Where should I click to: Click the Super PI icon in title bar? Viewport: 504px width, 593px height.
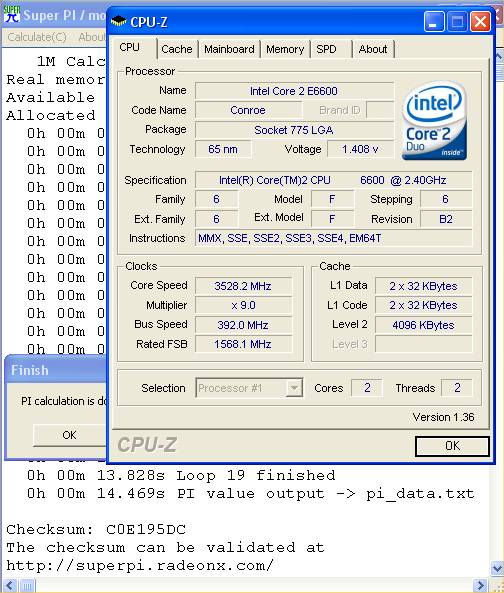[12, 14]
